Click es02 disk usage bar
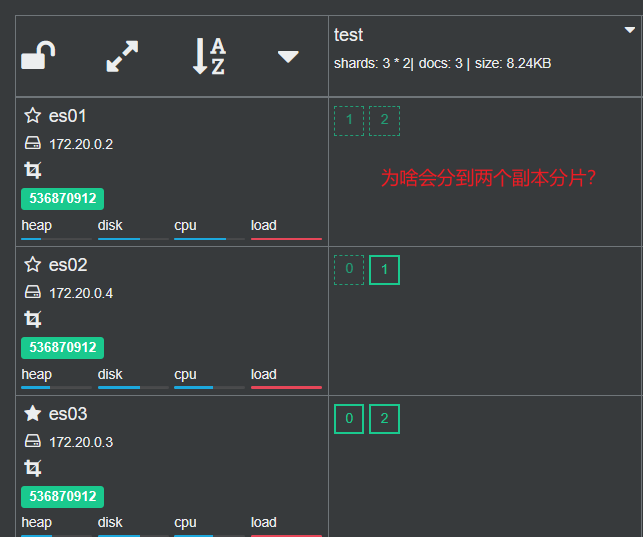This screenshot has height=537, width=643. point(133,387)
